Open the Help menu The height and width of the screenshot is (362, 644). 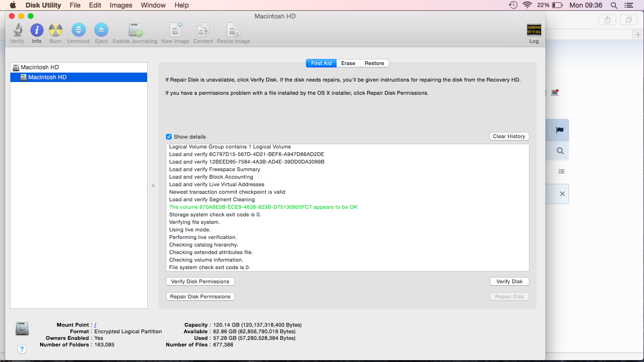182,5
